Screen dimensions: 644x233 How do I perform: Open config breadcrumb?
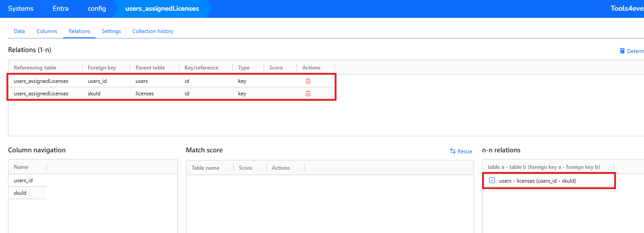pyautogui.click(x=97, y=9)
